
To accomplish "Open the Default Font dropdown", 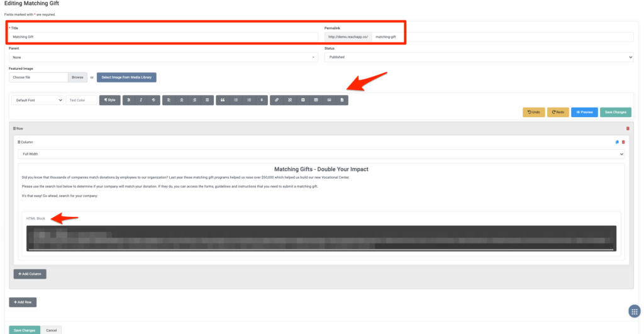I will 37,100.
